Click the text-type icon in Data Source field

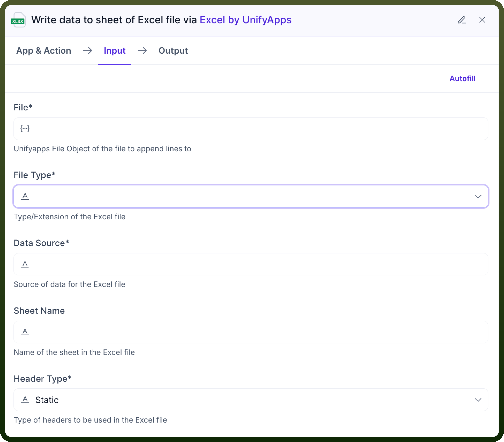(25, 264)
